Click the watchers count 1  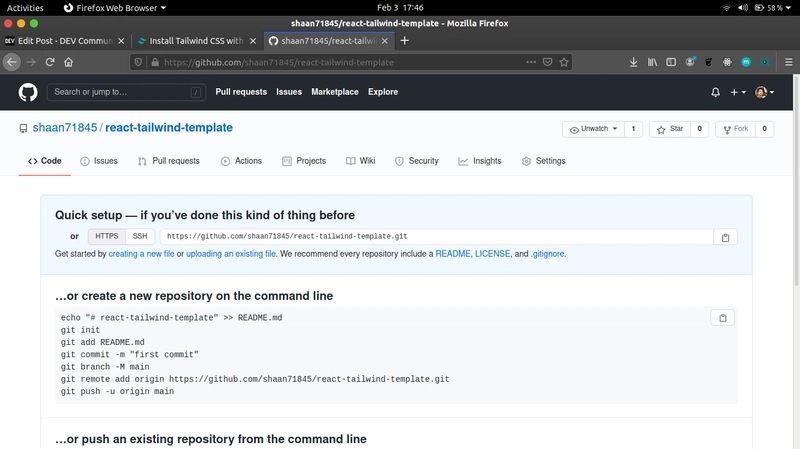tap(633, 129)
